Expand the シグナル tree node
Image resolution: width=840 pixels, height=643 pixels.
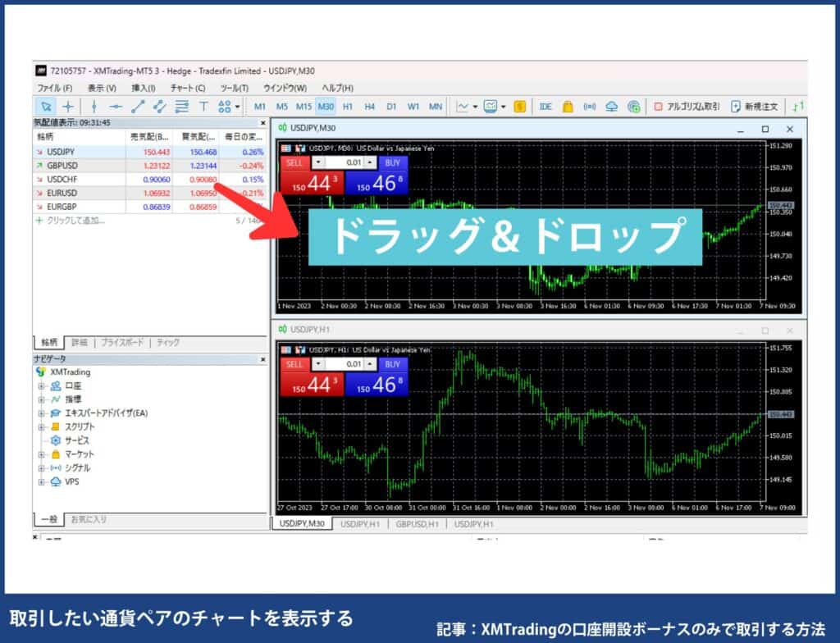point(41,467)
